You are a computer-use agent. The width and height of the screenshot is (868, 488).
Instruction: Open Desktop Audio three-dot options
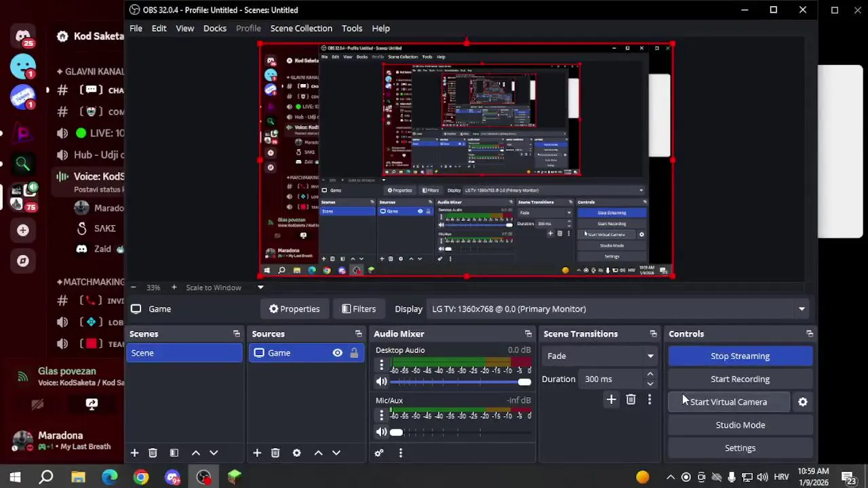click(x=381, y=365)
